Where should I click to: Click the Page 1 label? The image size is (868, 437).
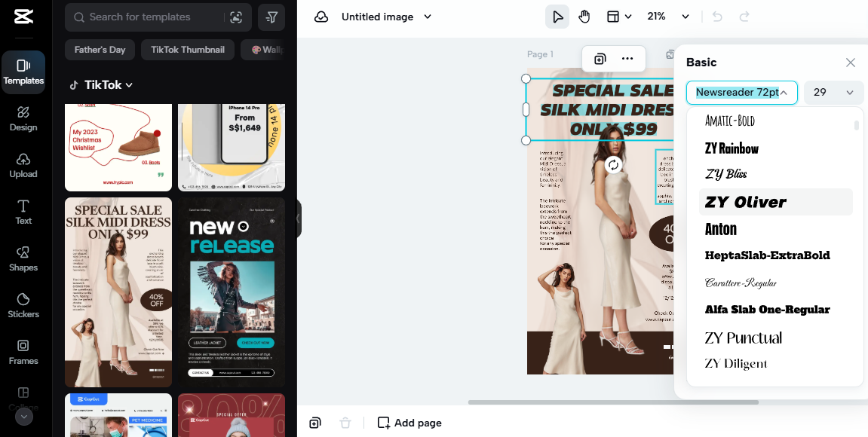click(x=540, y=54)
